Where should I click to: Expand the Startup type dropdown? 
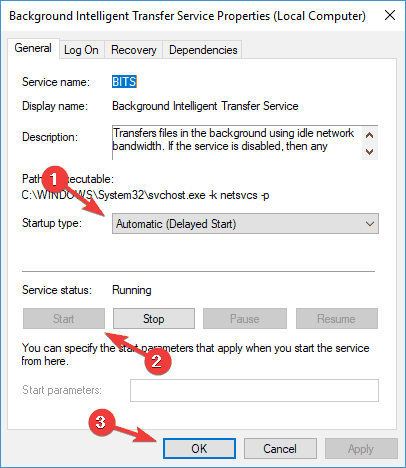tap(245, 224)
